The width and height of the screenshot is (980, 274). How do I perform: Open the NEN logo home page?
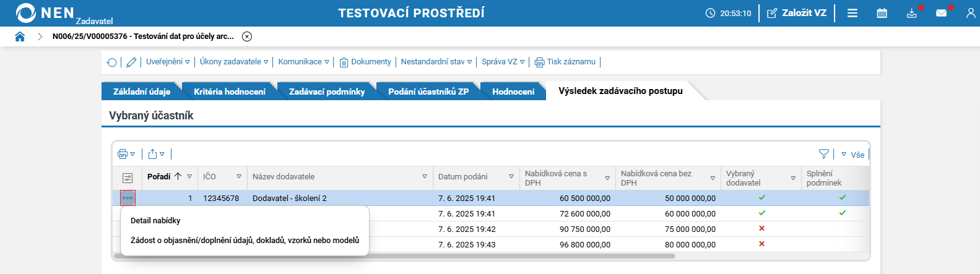pyautogui.click(x=45, y=13)
